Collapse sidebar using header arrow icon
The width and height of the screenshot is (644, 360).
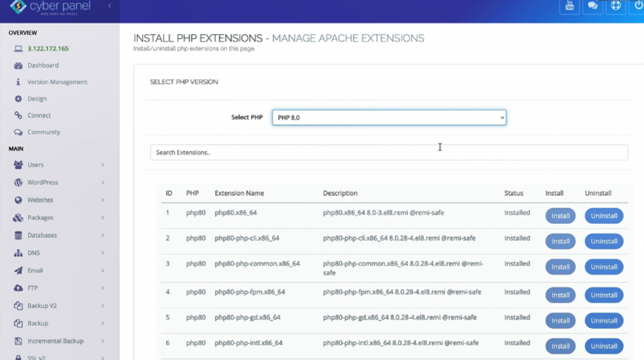(110, 5)
